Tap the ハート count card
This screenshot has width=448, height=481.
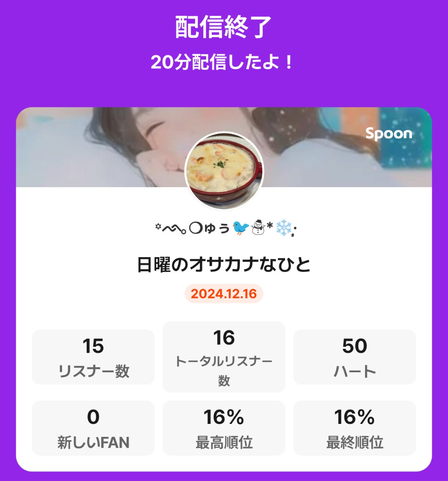tap(355, 357)
